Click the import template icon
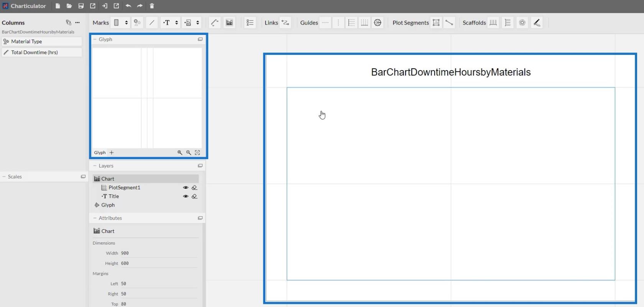This screenshot has height=307, width=644. 105,6
